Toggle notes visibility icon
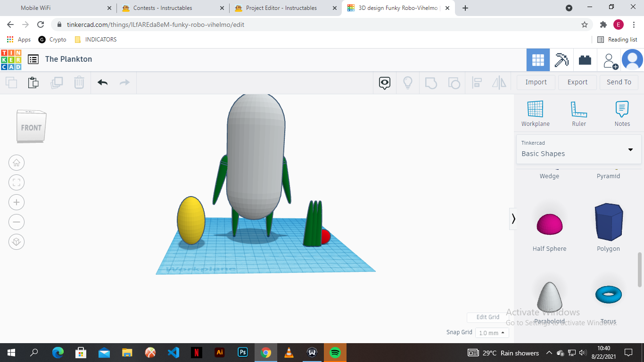 tap(385, 83)
